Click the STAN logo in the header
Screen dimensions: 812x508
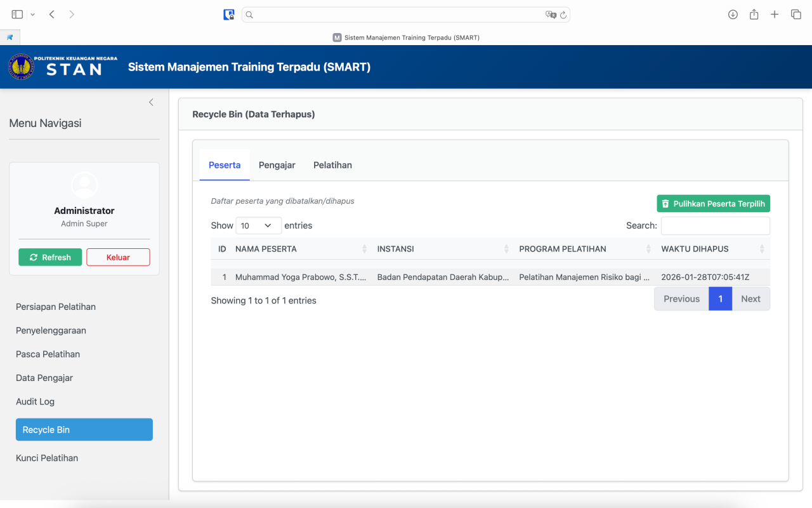coord(63,67)
